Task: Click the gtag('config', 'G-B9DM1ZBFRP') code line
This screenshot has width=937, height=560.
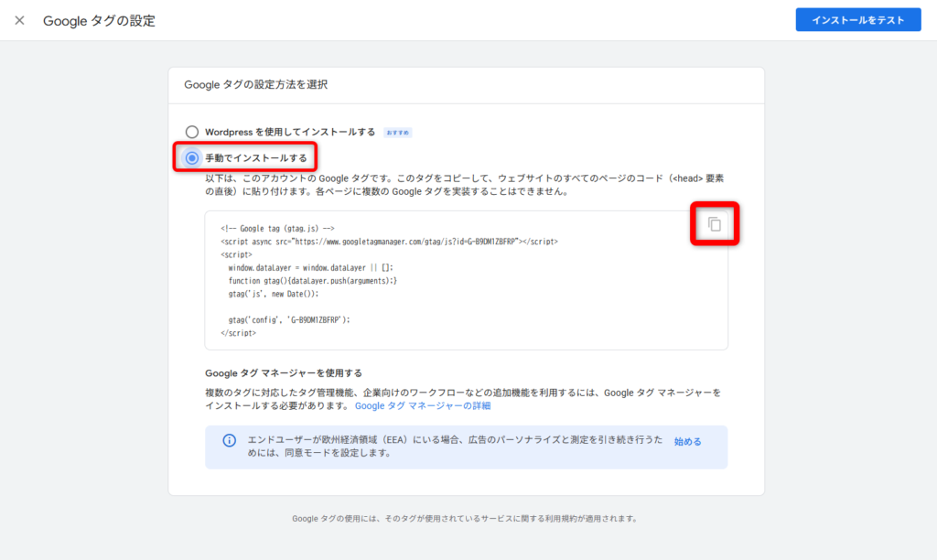Action: (x=289, y=319)
